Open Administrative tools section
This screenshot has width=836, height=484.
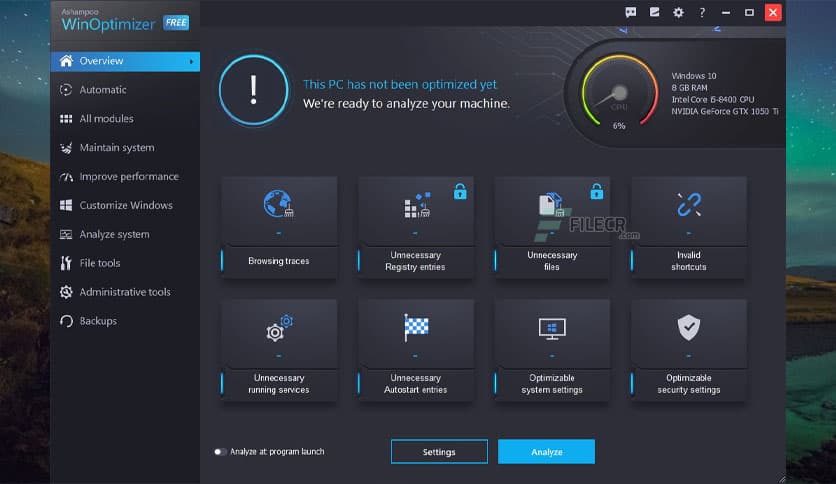point(125,292)
